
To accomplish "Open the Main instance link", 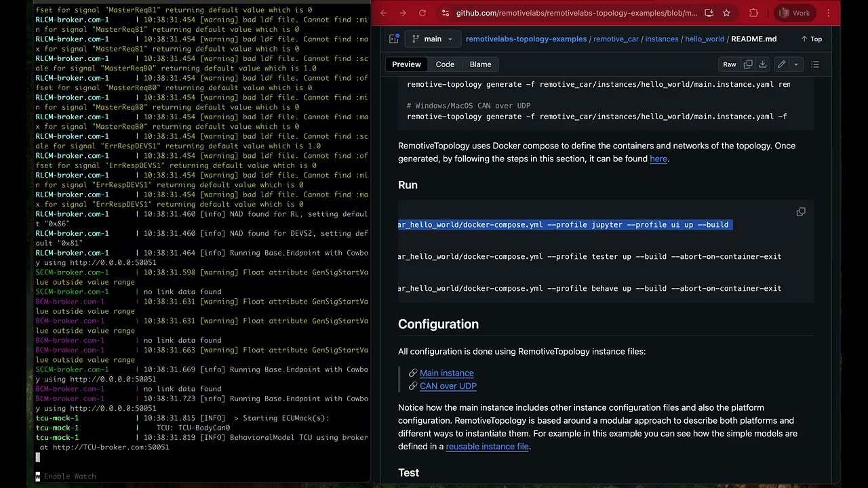I will (447, 373).
